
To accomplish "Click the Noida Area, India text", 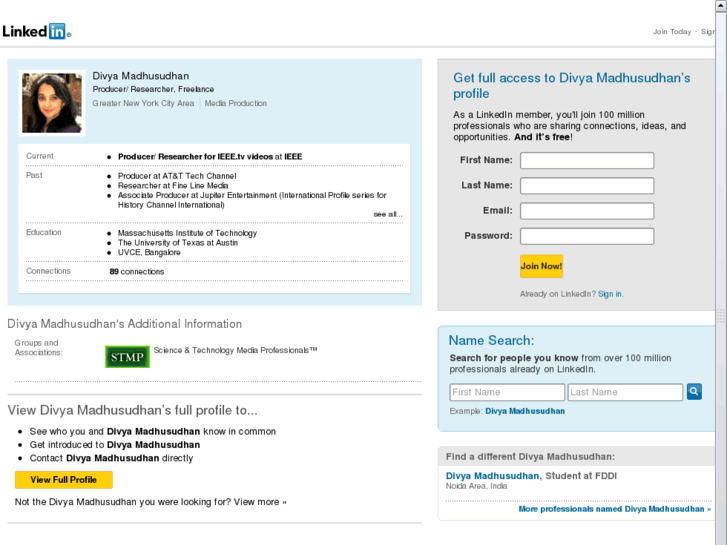I will pos(476,486).
